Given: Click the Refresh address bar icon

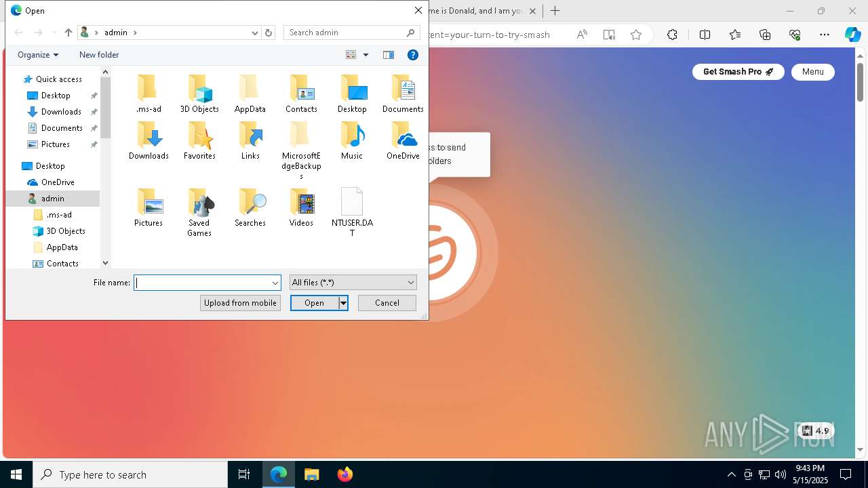Looking at the screenshot, I should point(269,33).
